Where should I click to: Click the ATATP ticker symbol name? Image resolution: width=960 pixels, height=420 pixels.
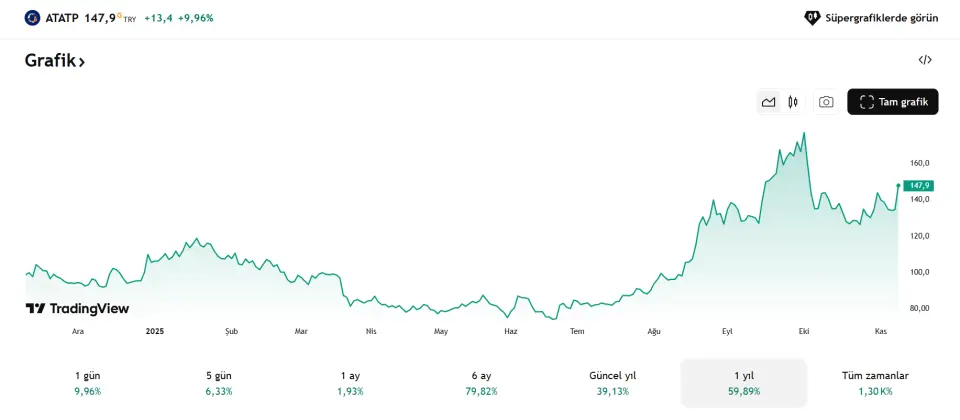62,18
